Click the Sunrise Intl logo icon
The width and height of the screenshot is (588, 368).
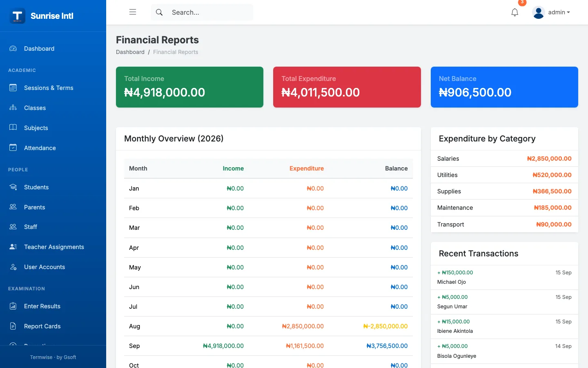pyautogui.click(x=18, y=16)
